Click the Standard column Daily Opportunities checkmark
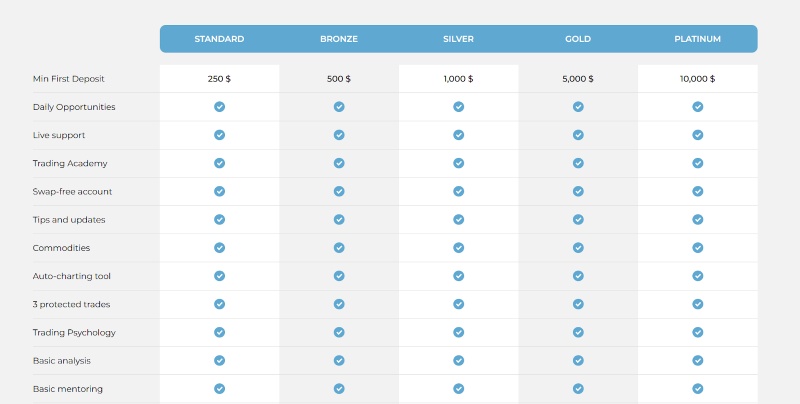Image resolution: width=800 pixels, height=404 pixels. pyautogui.click(x=219, y=107)
